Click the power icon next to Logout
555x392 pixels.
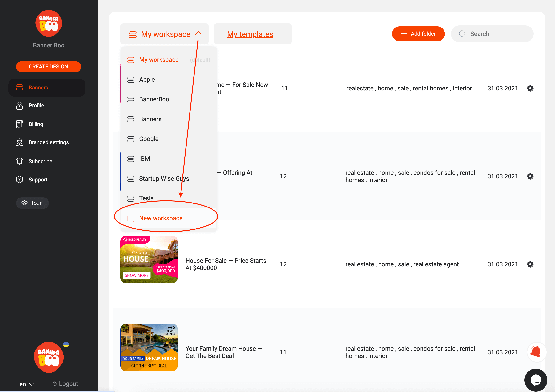coord(55,384)
